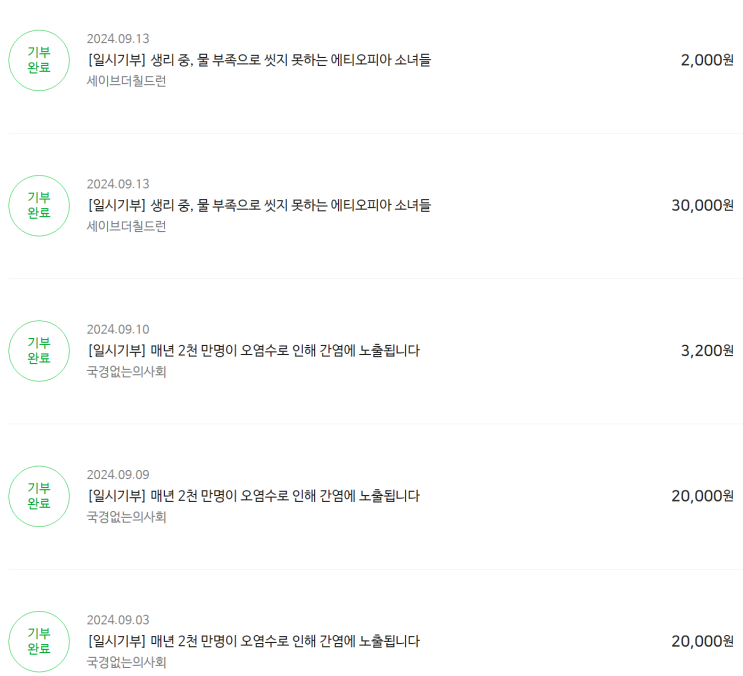Screen dimensions: 743x676
Task: Select the 3,200원 donation amount
Action: [x=707, y=350]
